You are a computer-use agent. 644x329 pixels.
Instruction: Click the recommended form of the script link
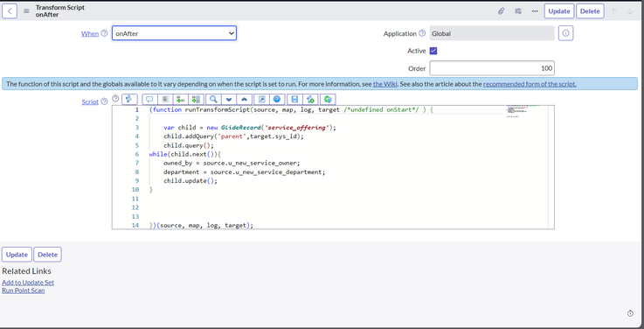530,84
